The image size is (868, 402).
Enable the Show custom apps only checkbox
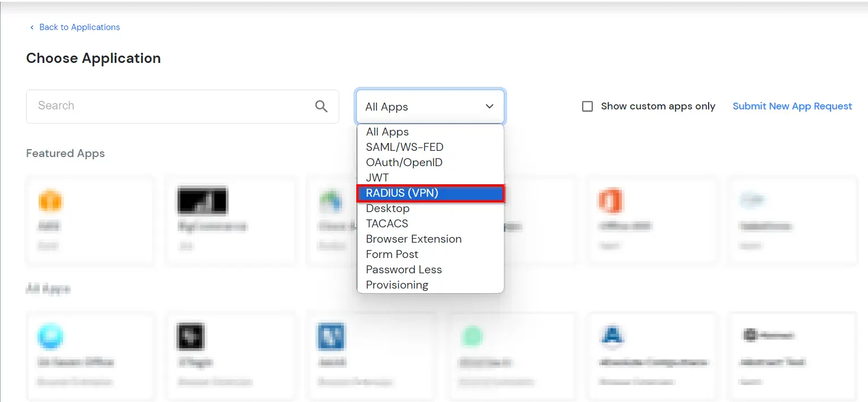click(587, 106)
